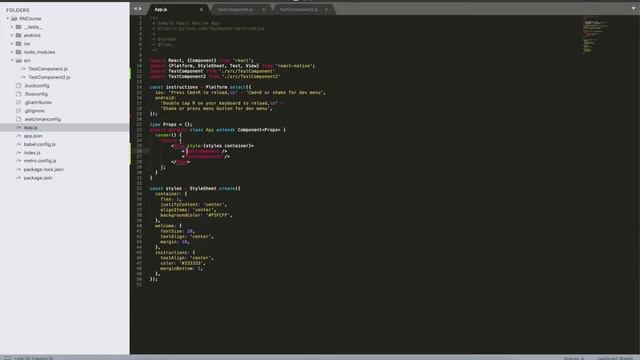640x360 pixels.
Task: Click the file icon beside .gitattributes
Action: tap(18, 102)
